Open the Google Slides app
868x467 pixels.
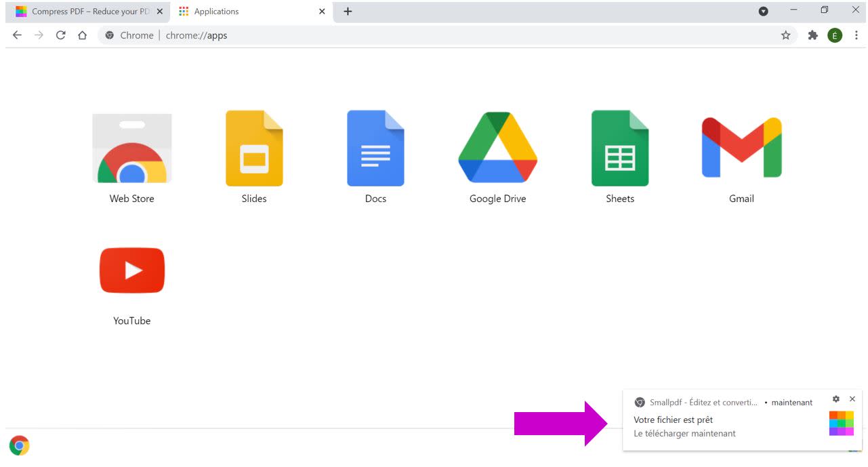pyautogui.click(x=254, y=148)
